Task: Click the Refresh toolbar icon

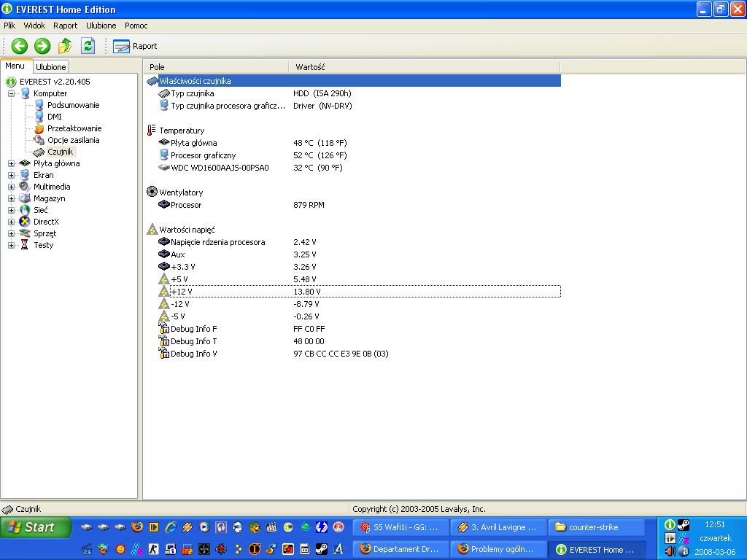Action: click(x=88, y=46)
